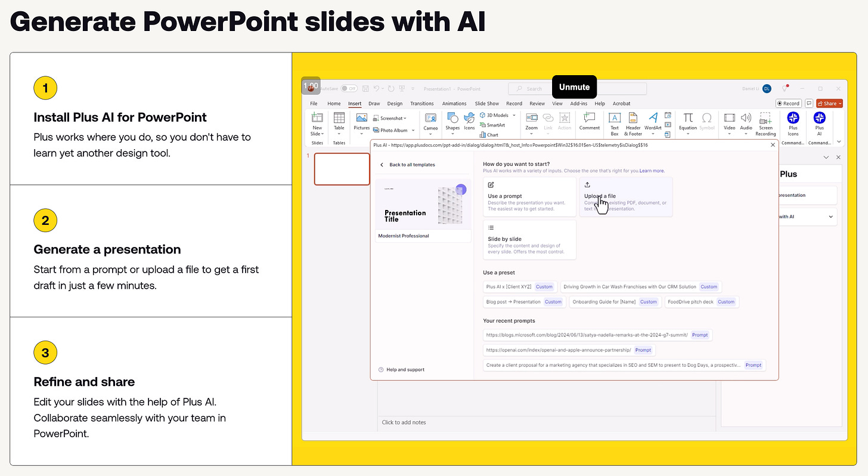The width and height of the screenshot is (868, 476).
Task: Open the Icons gallery in ribbon
Action: 470,121
